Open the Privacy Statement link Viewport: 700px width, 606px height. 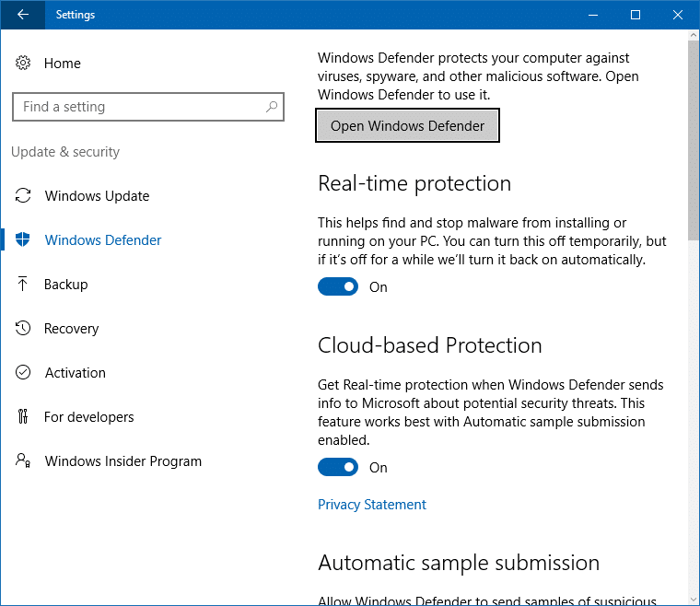click(x=372, y=505)
